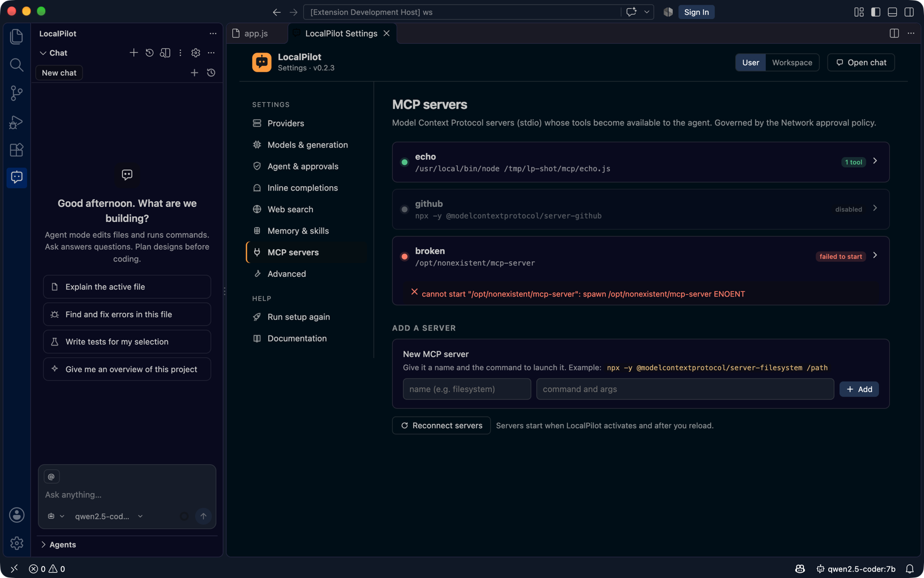Open the Run and Debug view

pos(17,121)
